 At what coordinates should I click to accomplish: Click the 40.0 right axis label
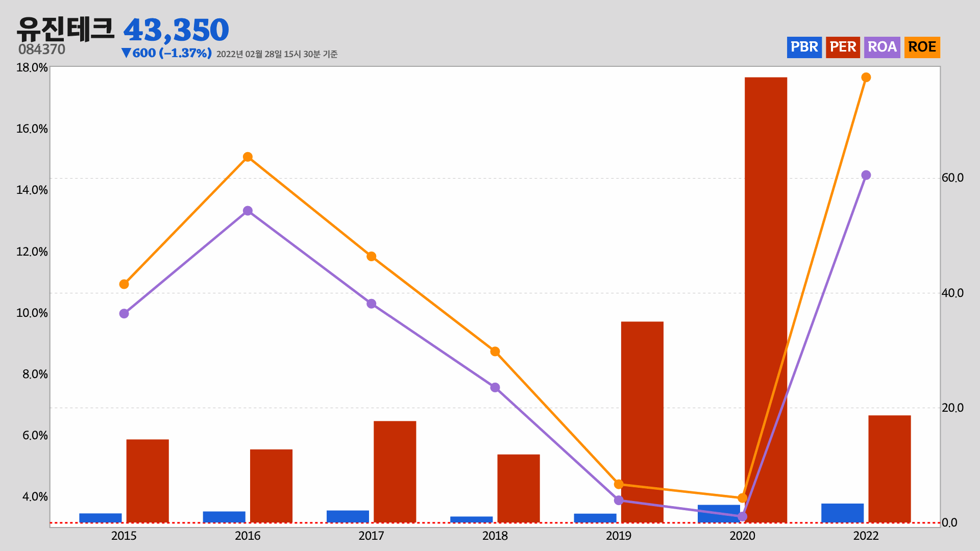pos(952,293)
